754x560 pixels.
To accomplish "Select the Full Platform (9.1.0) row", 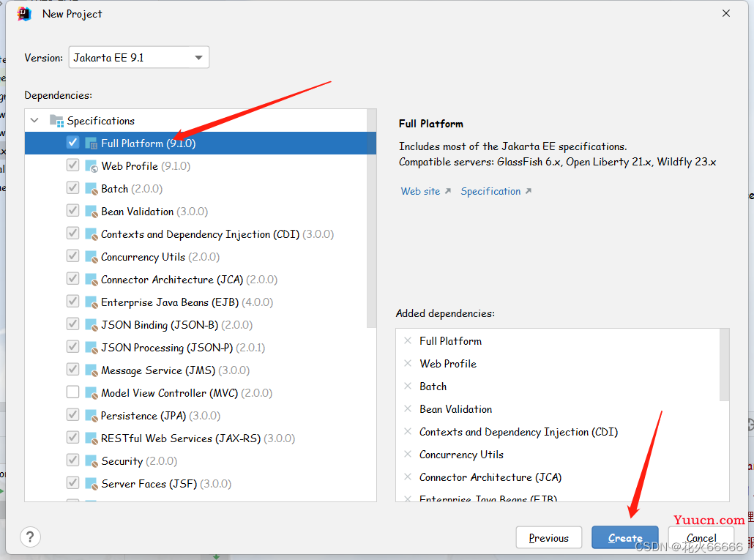I will [201, 143].
